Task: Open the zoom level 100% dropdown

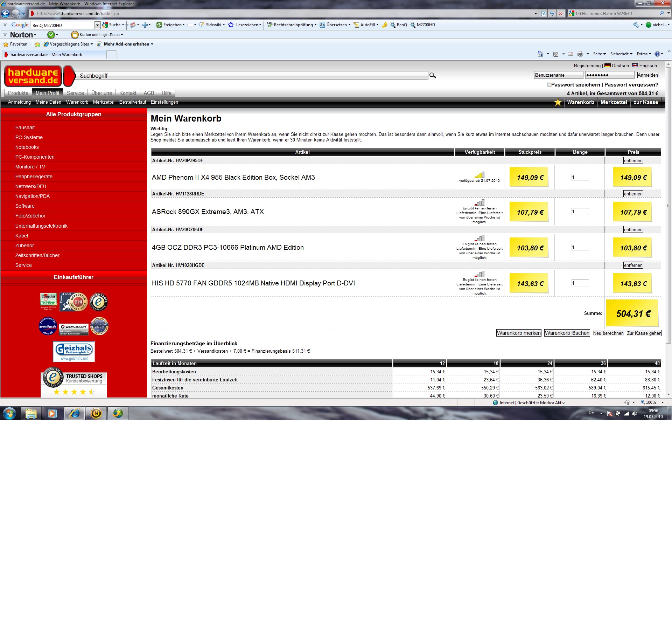Action: click(663, 402)
